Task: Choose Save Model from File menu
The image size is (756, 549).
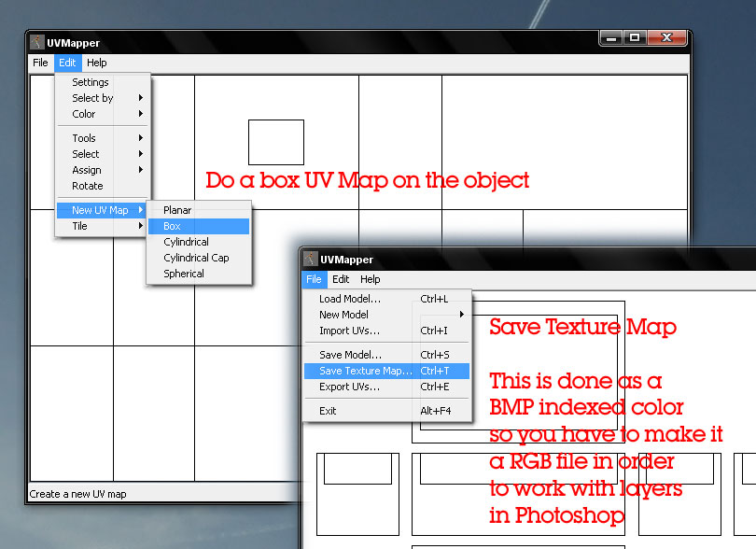Action: pyautogui.click(x=386, y=355)
